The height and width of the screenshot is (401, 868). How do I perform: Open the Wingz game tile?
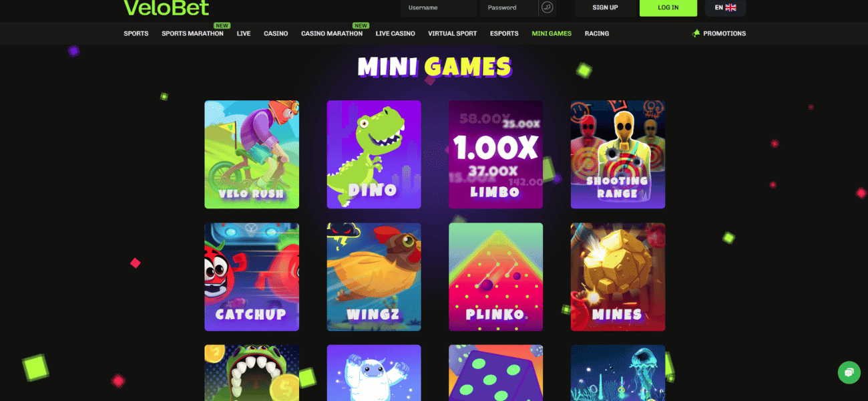pos(374,277)
